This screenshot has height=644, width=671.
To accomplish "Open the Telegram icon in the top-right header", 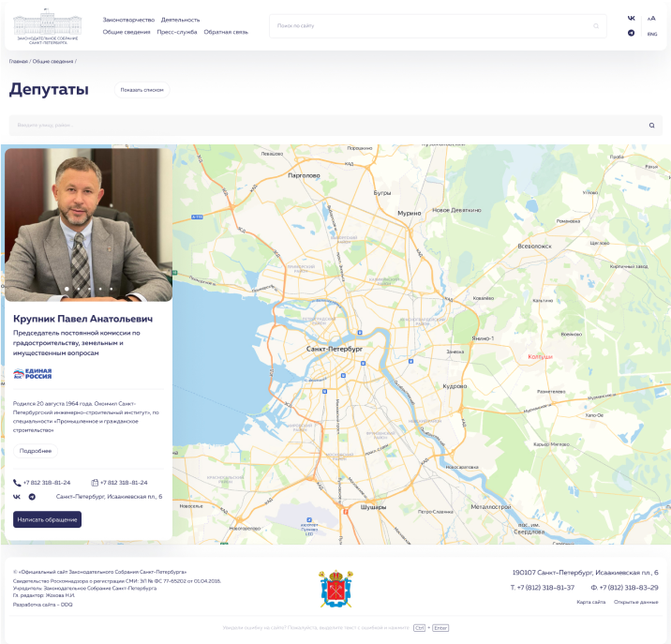I will 632,33.
